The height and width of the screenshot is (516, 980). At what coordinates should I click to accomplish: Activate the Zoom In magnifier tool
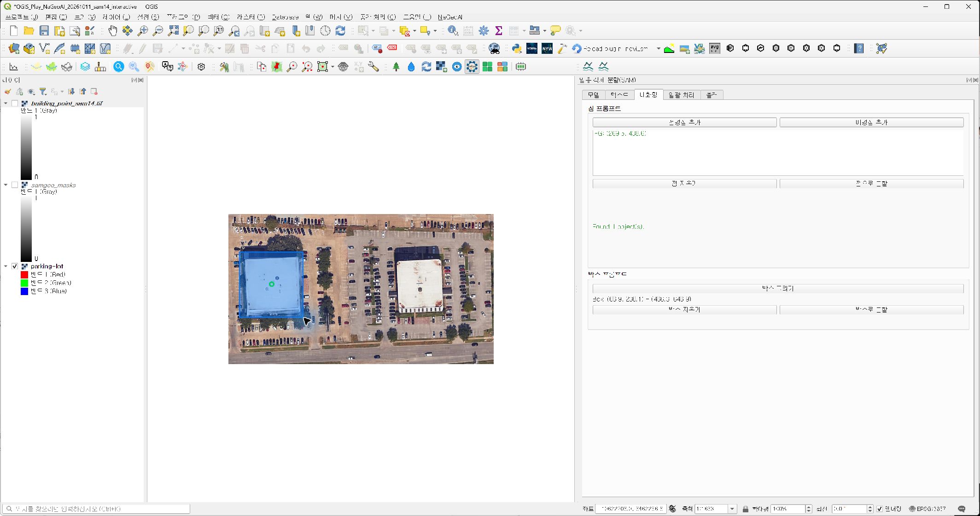143,31
